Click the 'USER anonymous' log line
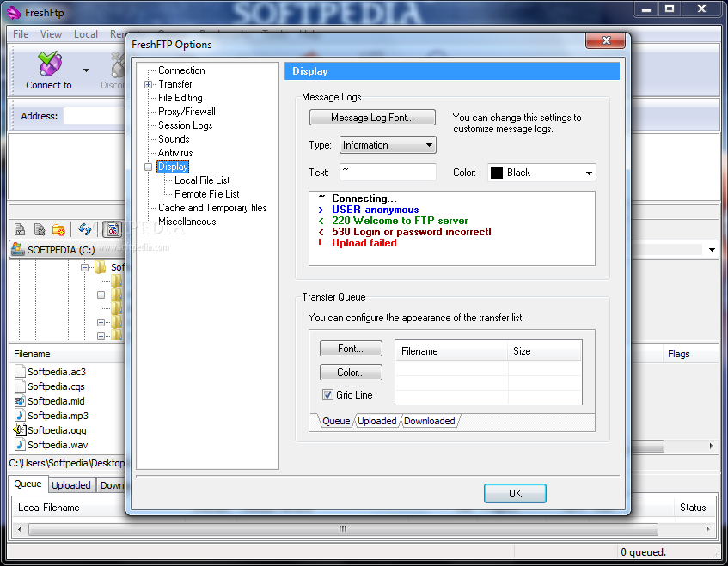The height and width of the screenshot is (566, 728). click(x=375, y=210)
